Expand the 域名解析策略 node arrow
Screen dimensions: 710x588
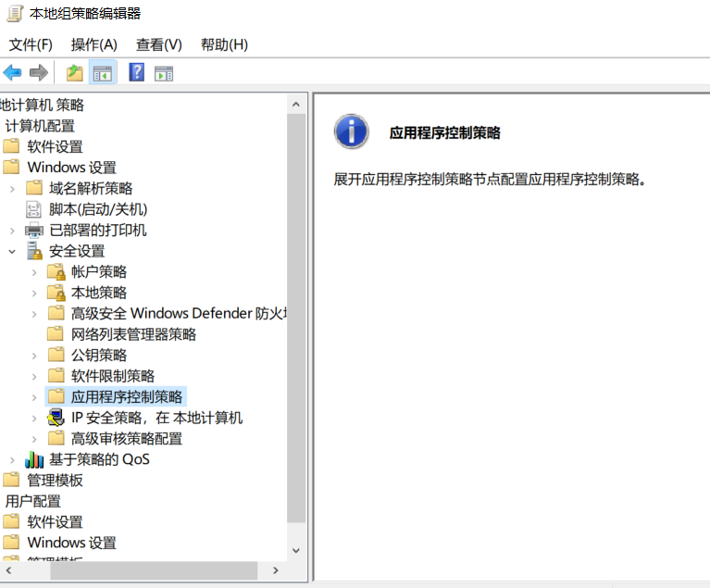(12, 188)
